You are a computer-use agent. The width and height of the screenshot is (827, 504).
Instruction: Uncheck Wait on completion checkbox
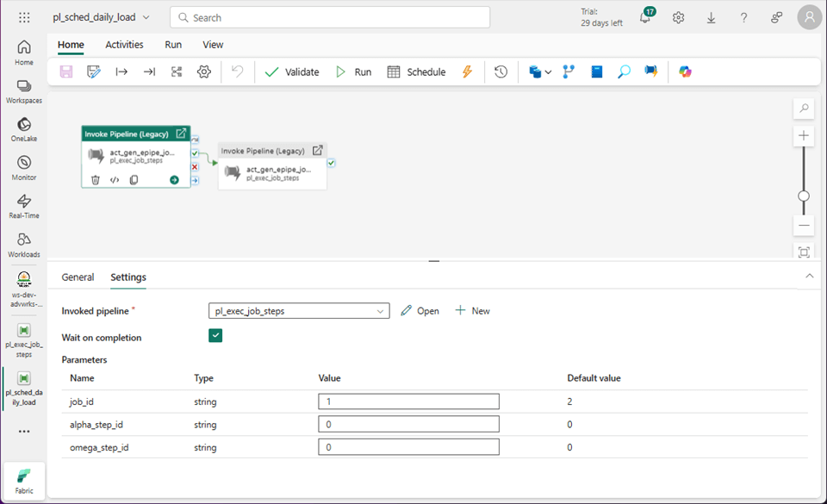click(x=215, y=336)
